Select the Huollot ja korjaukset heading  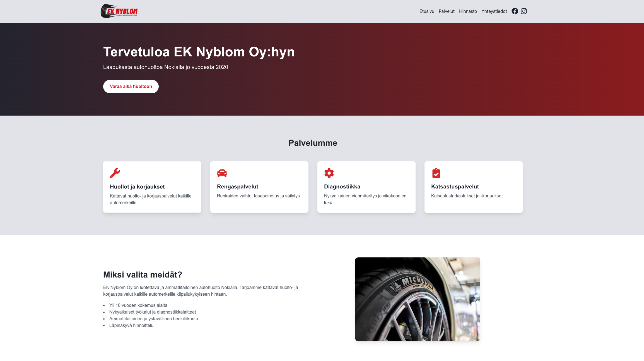[137, 187]
